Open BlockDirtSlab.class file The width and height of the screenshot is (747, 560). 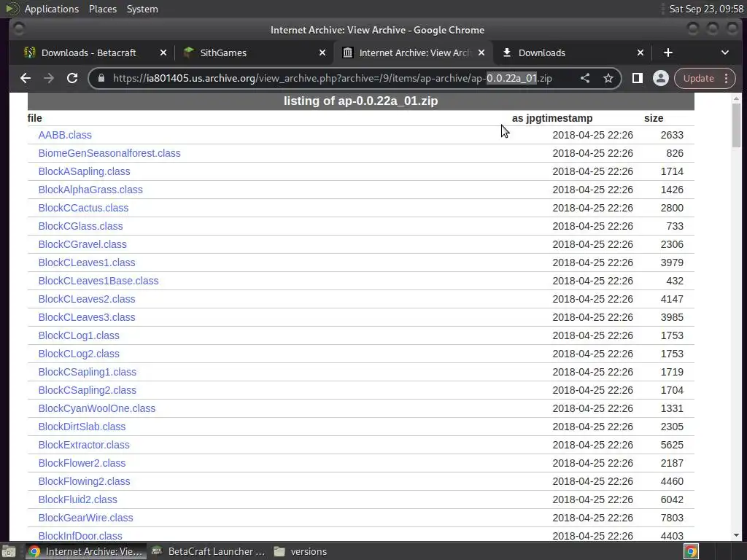click(82, 427)
